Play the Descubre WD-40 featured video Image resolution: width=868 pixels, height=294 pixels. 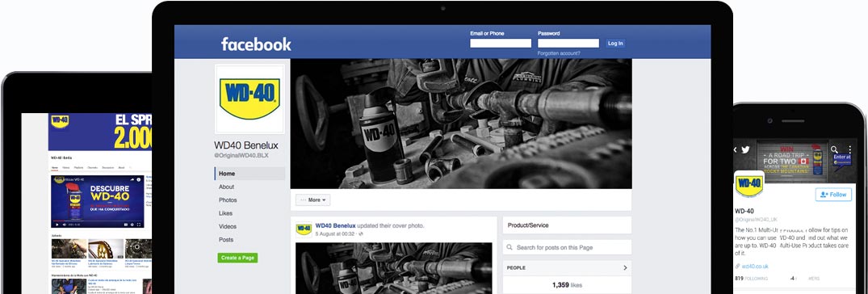pos(98,202)
